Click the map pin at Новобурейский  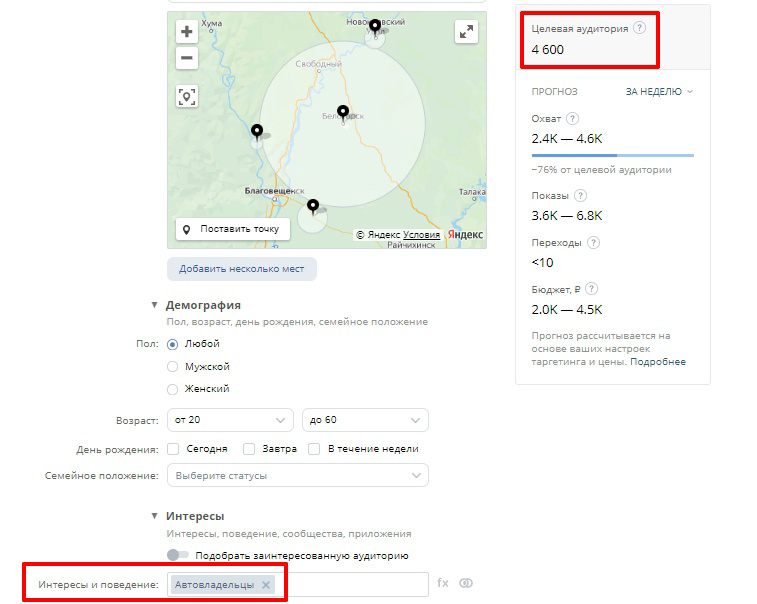tap(375, 26)
